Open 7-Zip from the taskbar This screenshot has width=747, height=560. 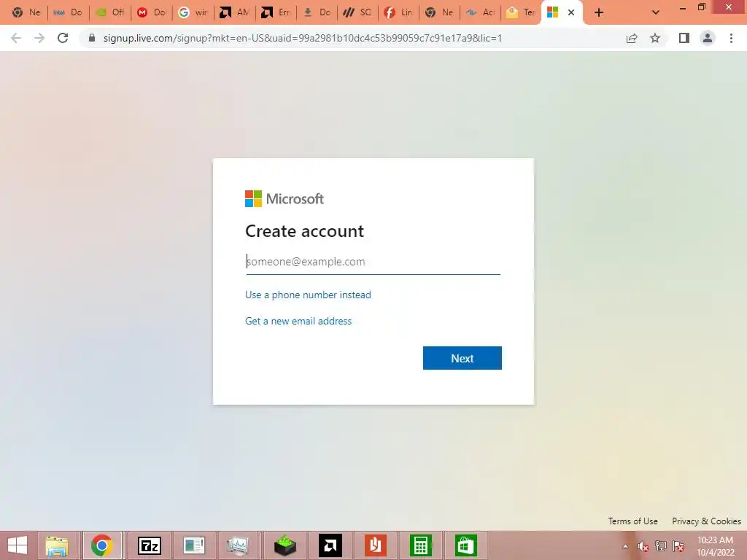149,545
